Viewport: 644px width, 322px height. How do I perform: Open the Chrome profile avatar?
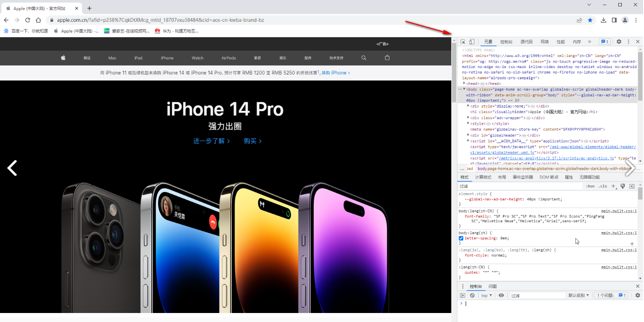(x=625, y=20)
